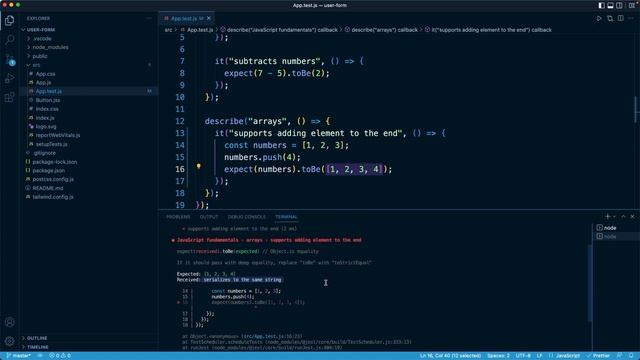Switch to the Output panel tab
The height and width of the screenshot is (360, 640).
point(209,217)
